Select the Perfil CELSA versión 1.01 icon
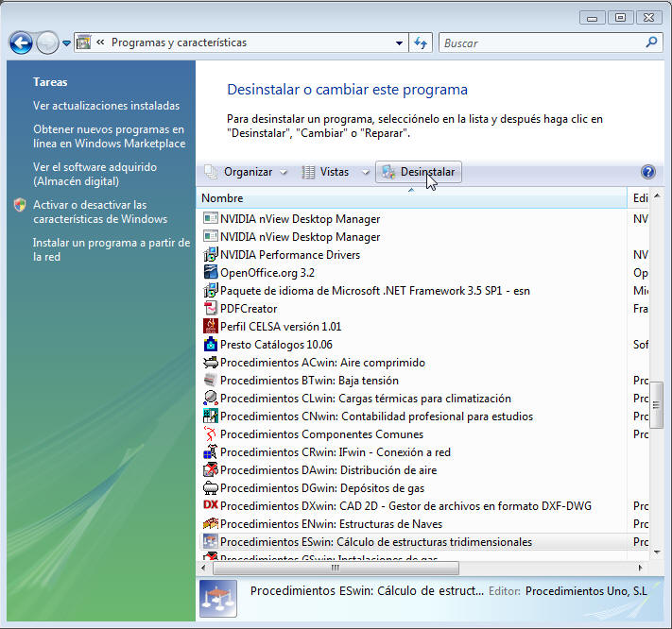The image size is (672, 629). pos(210,327)
